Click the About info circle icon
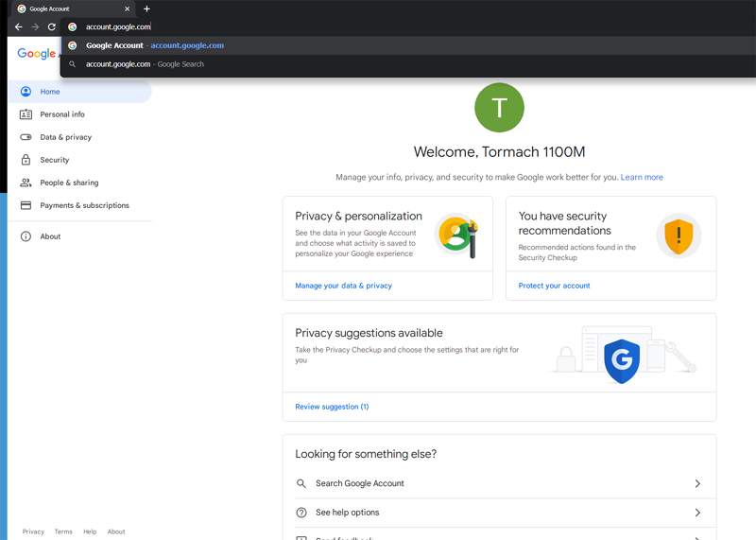Image resolution: width=756 pixels, height=540 pixels. click(x=26, y=236)
